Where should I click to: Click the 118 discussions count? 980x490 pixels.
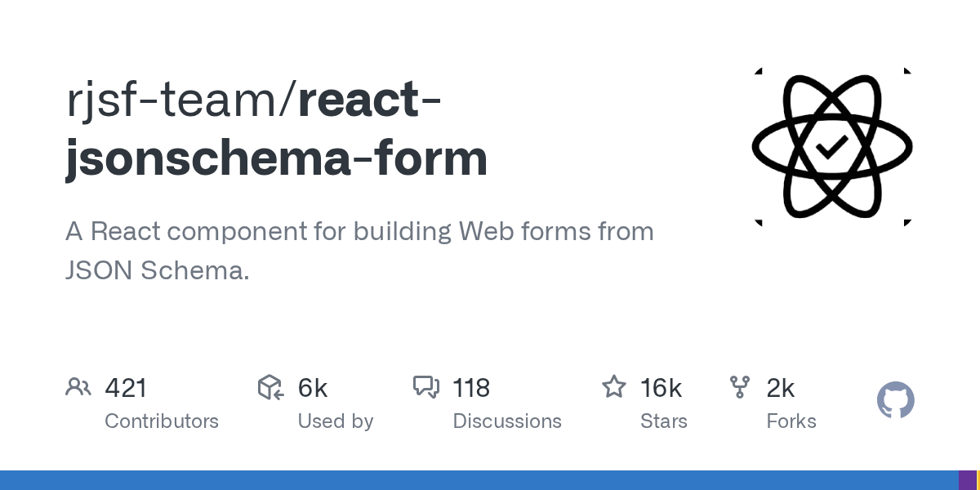471,387
